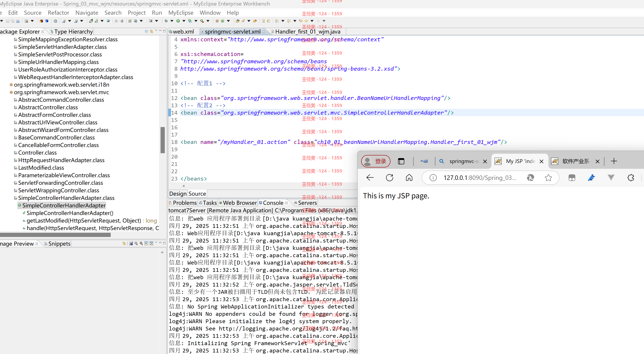This screenshot has height=354, width=644.
Task: Minimize the Package Explorer view
Action: (x=160, y=31)
